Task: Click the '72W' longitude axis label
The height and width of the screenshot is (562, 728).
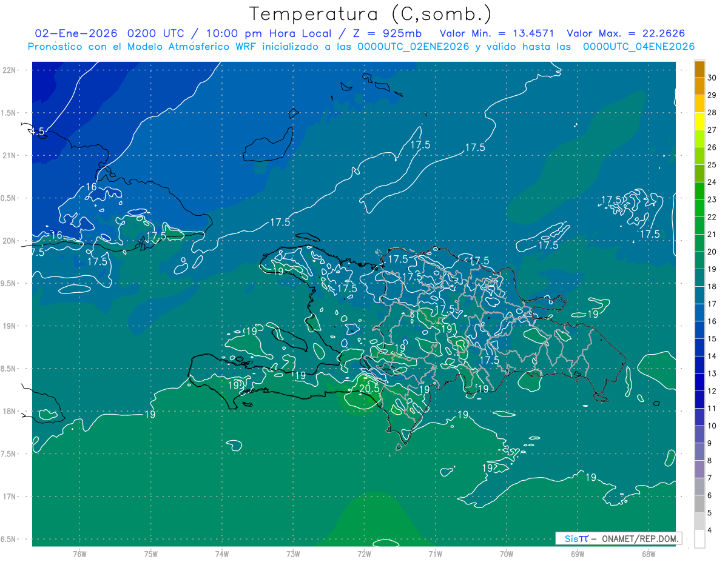Action: pyautogui.click(x=364, y=554)
